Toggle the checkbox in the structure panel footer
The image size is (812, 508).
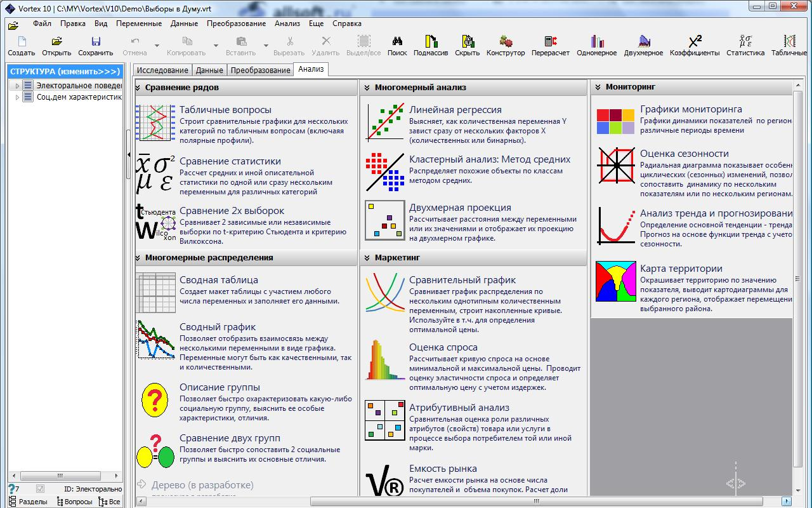(41, 489)
